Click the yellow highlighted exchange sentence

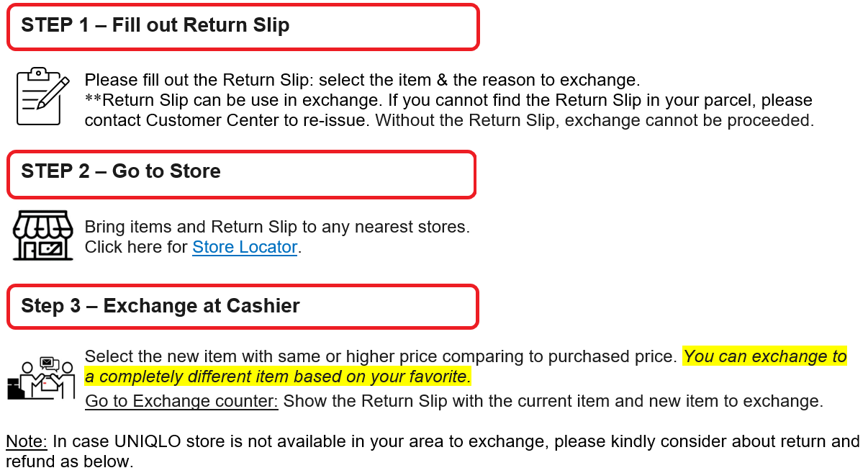pos(764,356)
